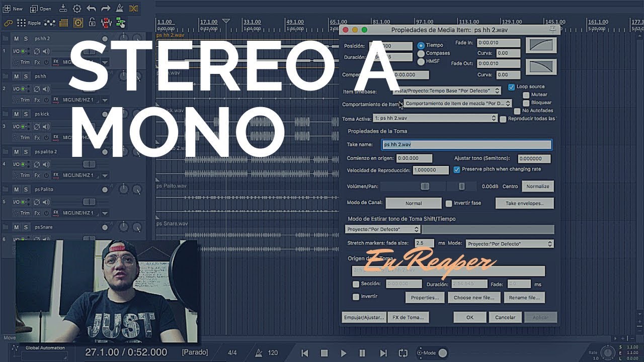Click the transport play button
The height and width of the screenshot is (362, 644).
(344, 353)
